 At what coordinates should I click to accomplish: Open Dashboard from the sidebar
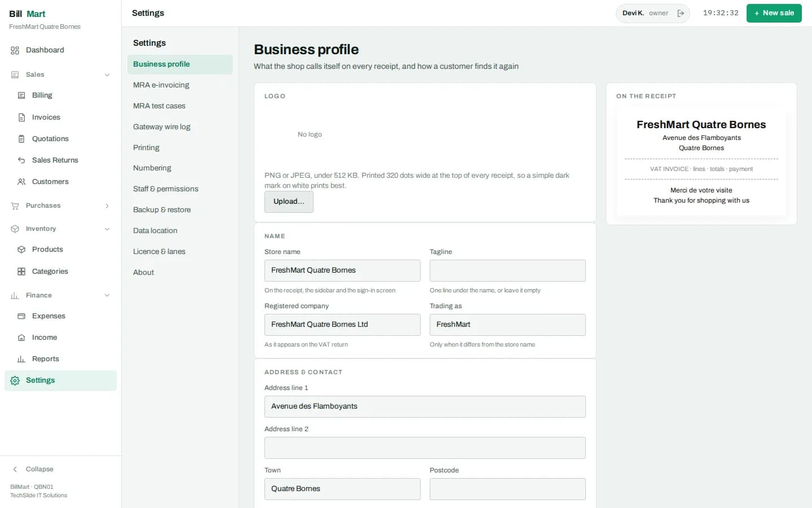tap(60, 50)
